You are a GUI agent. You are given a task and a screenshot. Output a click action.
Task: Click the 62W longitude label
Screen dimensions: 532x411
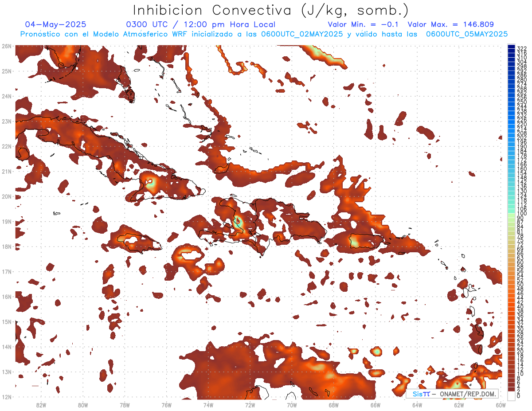[459, 405]
